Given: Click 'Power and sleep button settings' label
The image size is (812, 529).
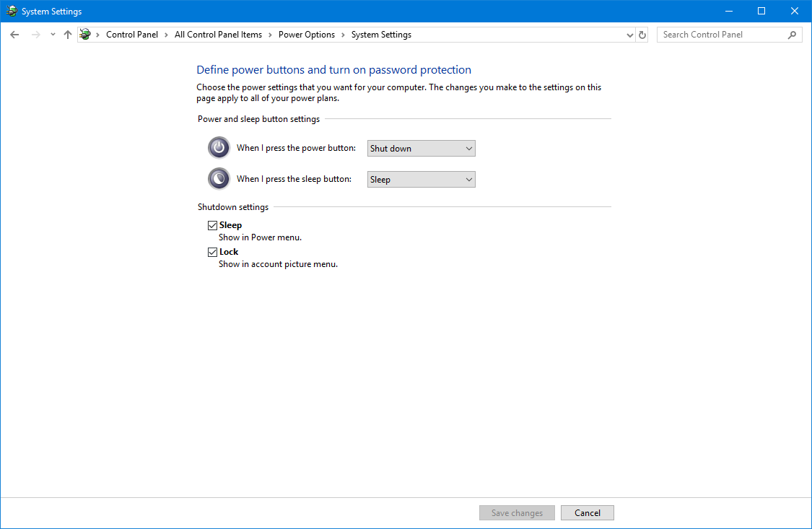Looking at the screenshot, I should [x=259, y=119].
